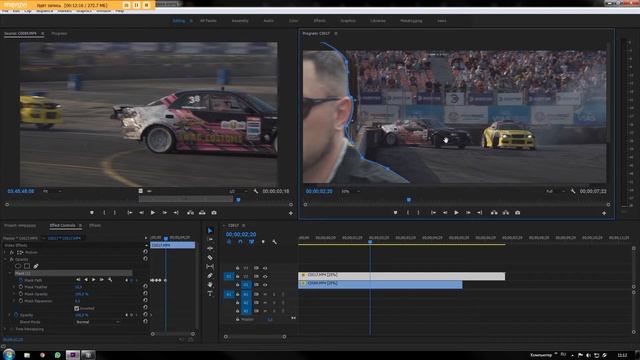Viewport: 640px width, 360px height.
Task: Open Source playback resolution dropdown
Action: coord(238,191)
